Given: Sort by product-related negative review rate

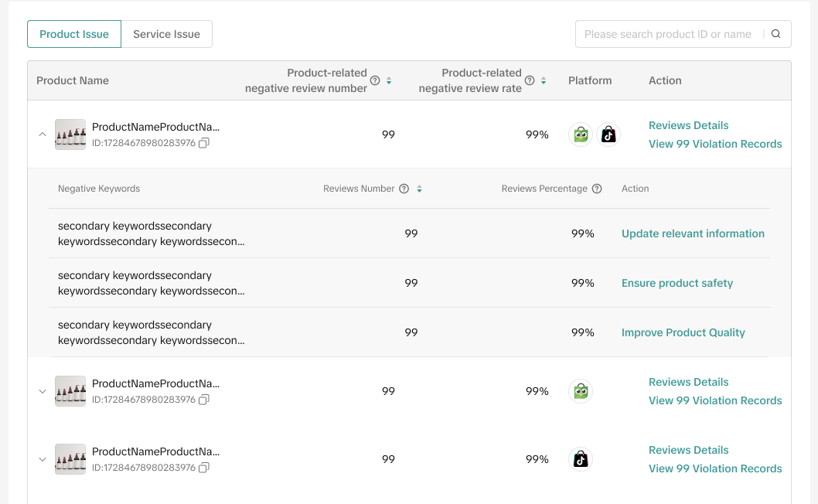Looking at the screenshot, I should 544,80.
